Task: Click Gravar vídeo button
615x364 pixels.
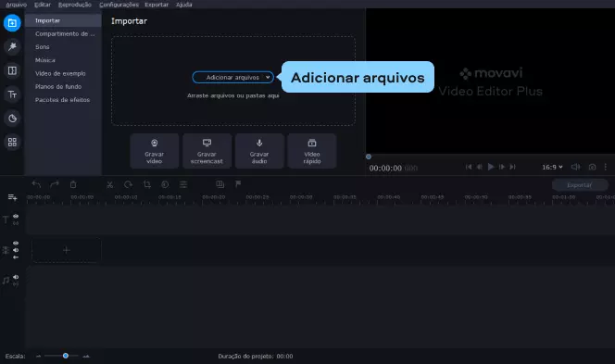Action: click(x=154, y=151)
